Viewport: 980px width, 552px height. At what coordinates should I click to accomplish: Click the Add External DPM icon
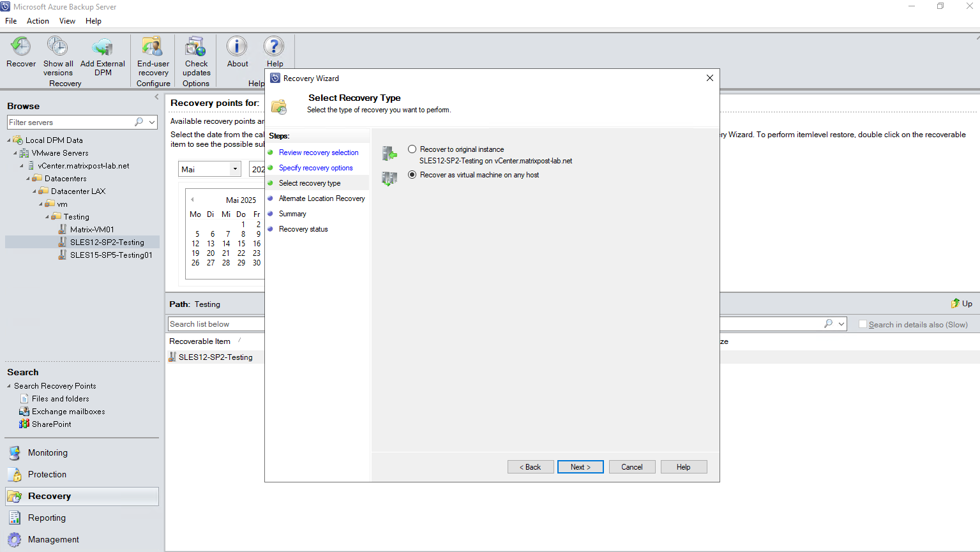[102, 47]
